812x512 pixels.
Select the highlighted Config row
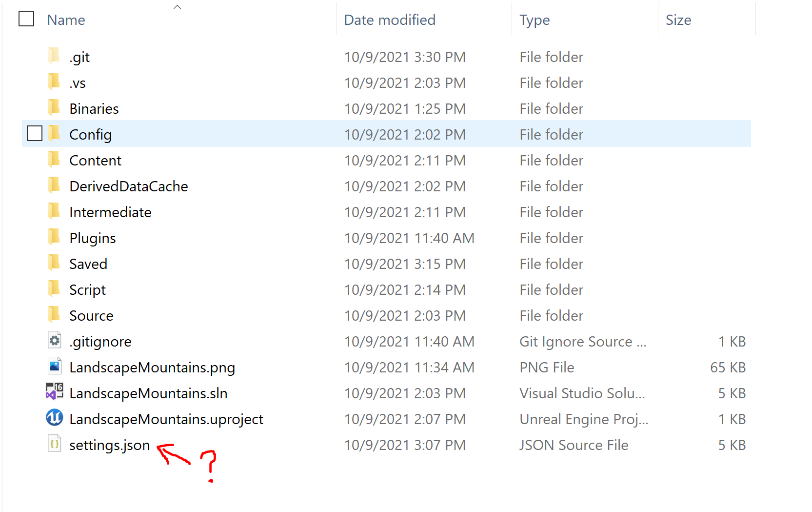[91, 134]
